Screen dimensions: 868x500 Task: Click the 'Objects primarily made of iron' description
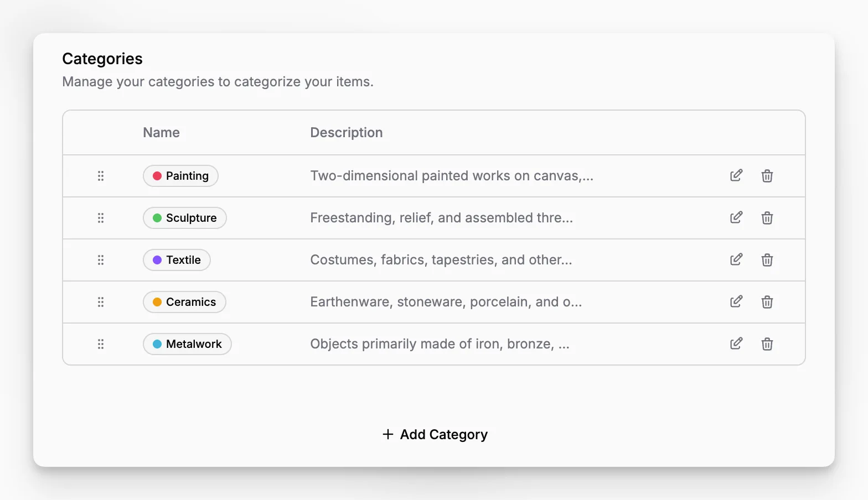pos(440,344)
